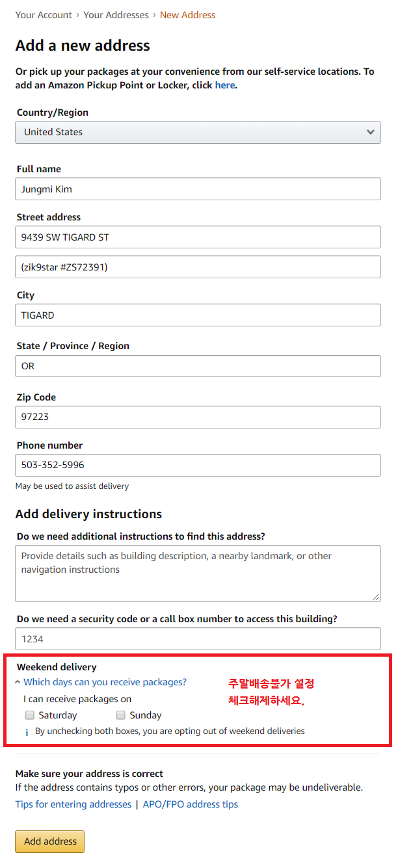
Task: Click the City input field
Action: tap(198, 315)
